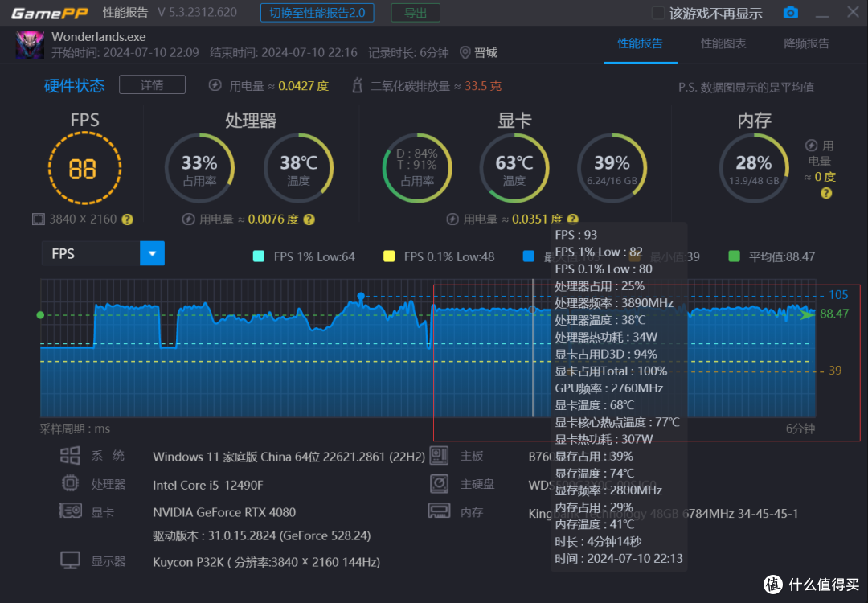
Task: Click the Kuycon P32K monitor text
Action: pyautogui.click(x=266, y=562)
